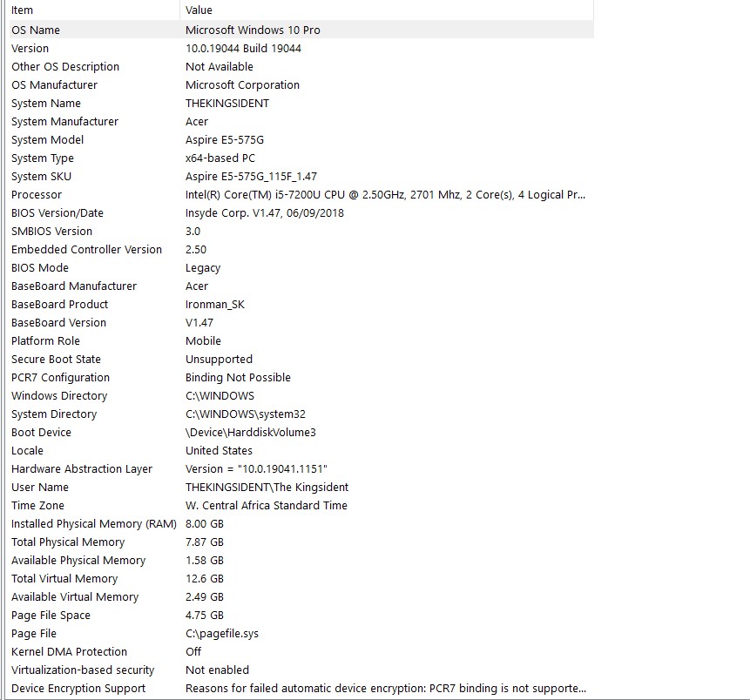Select the Other OS Description row

(301, 66)
